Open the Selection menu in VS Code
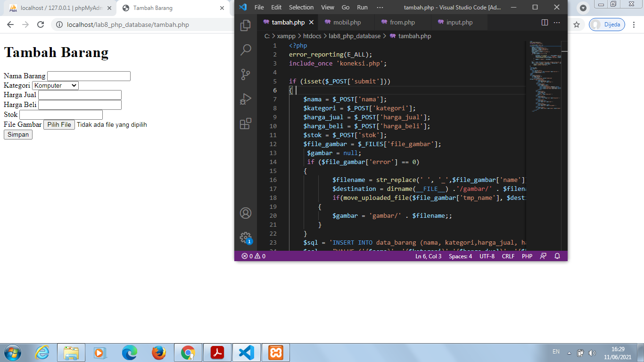The width and height of the screenshot is (644, 362). click(301, 7)
